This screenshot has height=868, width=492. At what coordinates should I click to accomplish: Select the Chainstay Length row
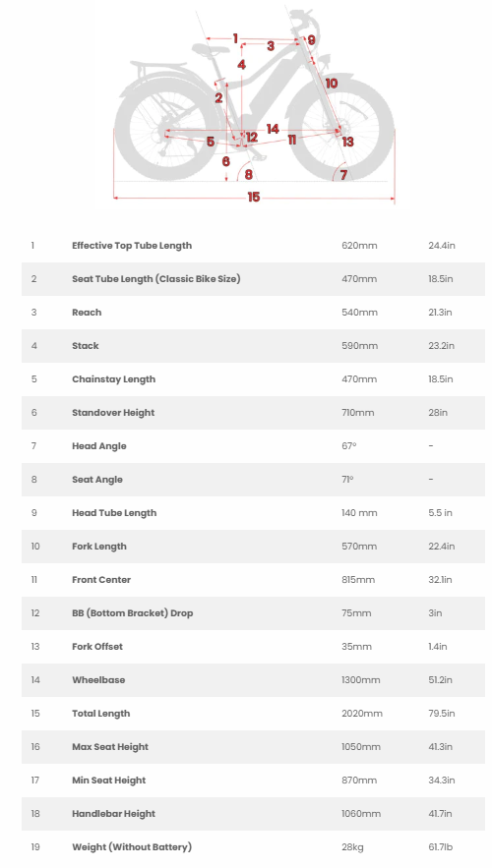pyautogui.click(x=253, y=379)
